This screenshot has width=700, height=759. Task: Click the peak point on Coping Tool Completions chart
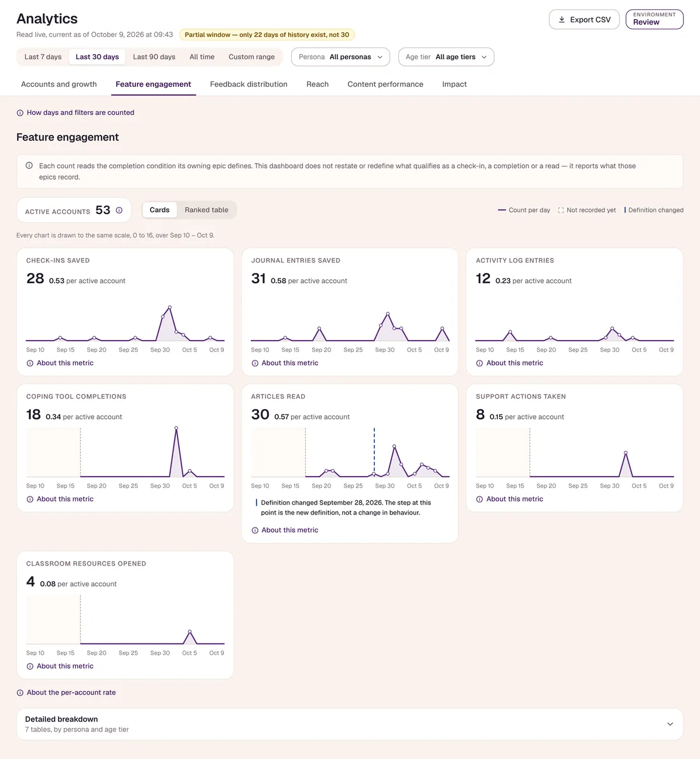176,428
